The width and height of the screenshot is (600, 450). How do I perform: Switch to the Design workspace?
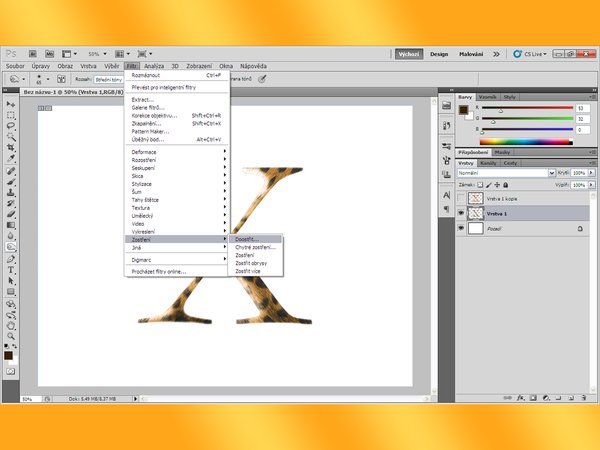click(x=439, y=54)
